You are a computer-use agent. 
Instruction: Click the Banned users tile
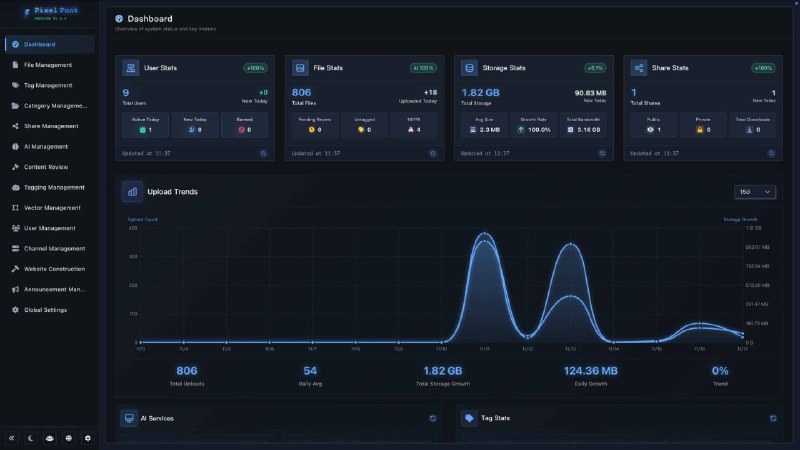coord(244,125)
